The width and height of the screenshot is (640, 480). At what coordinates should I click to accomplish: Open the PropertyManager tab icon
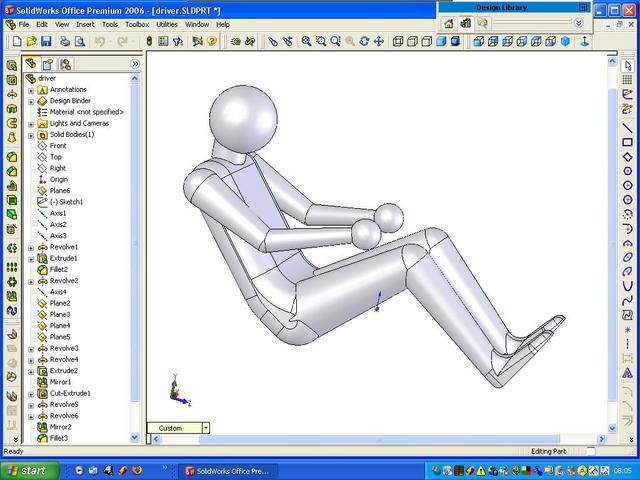click(45, 63)
